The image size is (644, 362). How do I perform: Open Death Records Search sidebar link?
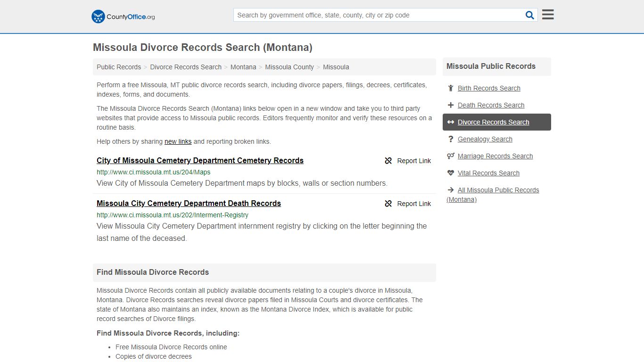491,105
